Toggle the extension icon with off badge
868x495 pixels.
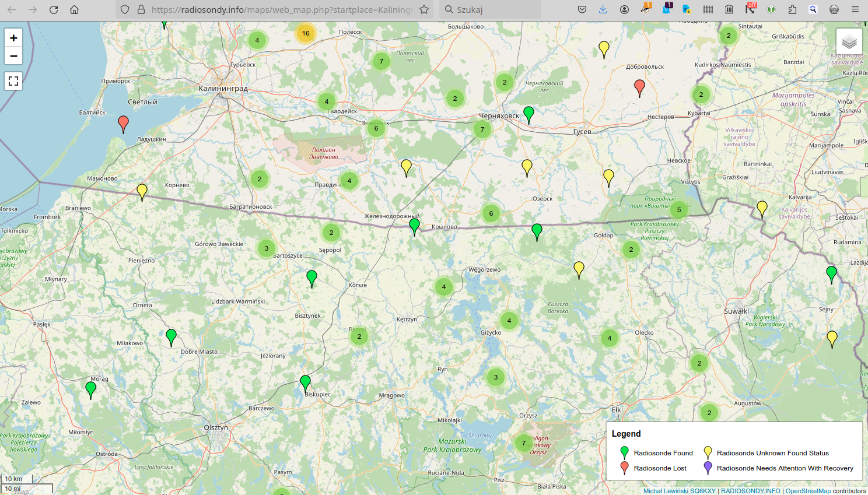pyautogui.click(x=750, y=9)
